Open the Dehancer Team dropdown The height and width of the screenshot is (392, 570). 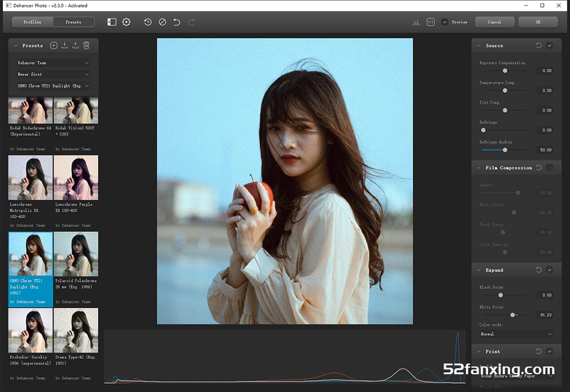point(53,63)
